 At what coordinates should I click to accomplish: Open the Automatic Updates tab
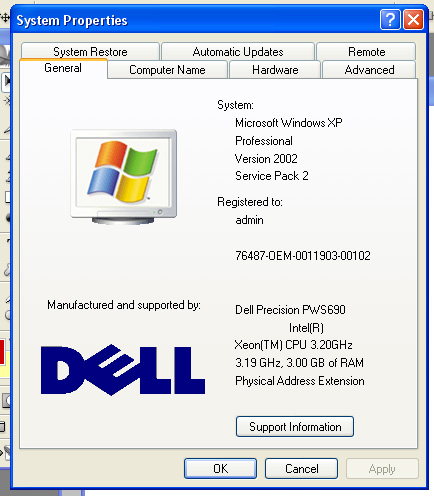click(x=238, y=51)
